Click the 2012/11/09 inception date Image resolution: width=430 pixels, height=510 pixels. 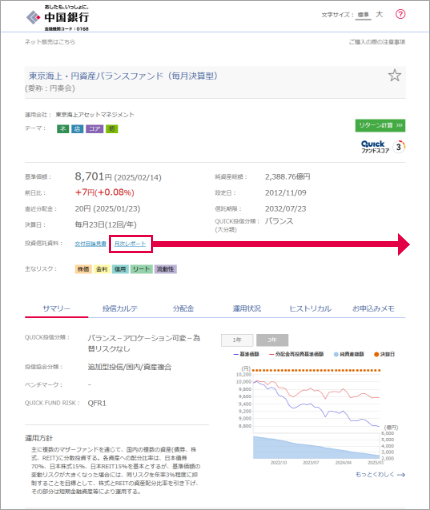click(286, 193)
